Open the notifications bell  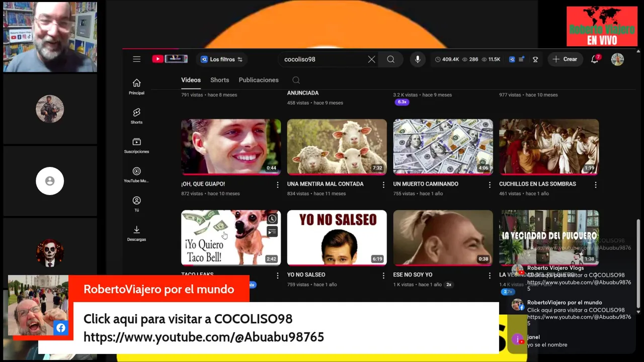[x=595, y=59]
